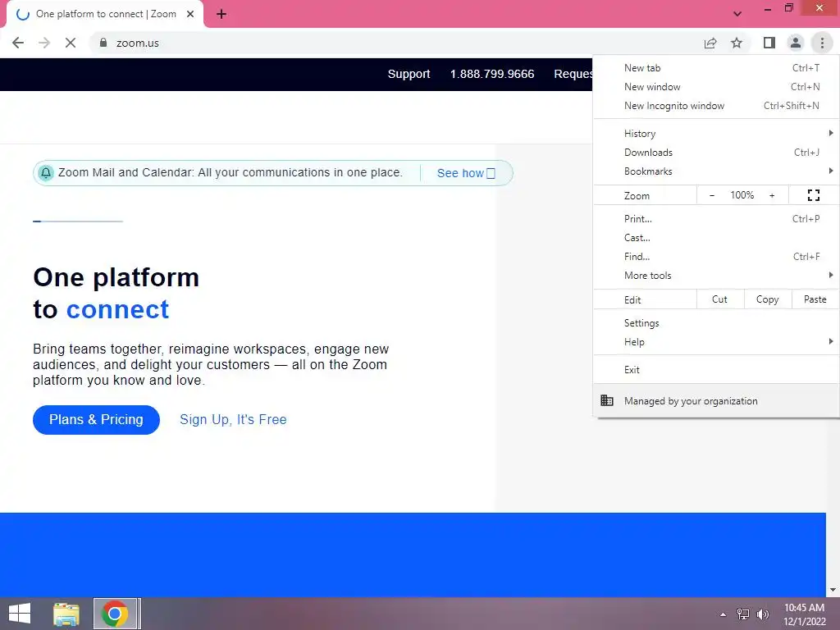This screenshot has height=630, width=840.
Task: Click Copy in the Edit row
Action: 767,299
